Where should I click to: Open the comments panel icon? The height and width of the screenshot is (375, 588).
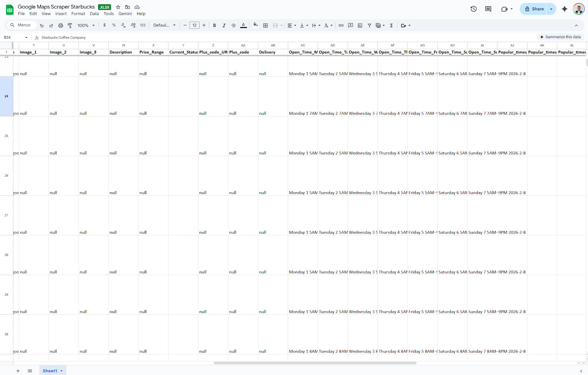pyautogui.click(x=488, y=9)
